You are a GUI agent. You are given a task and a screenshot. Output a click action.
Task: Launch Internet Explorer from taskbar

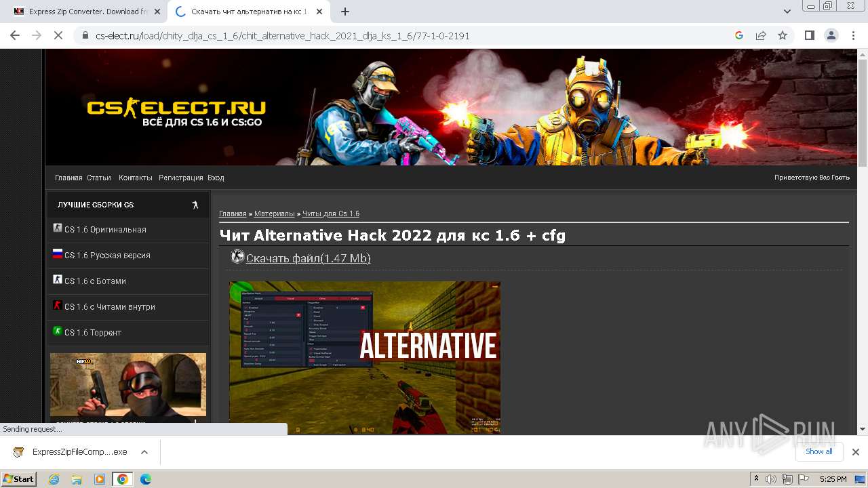(54, 479)
